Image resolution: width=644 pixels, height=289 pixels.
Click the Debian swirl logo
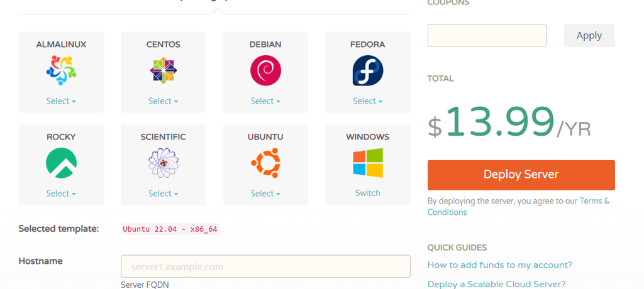click(x=265, y=70)
